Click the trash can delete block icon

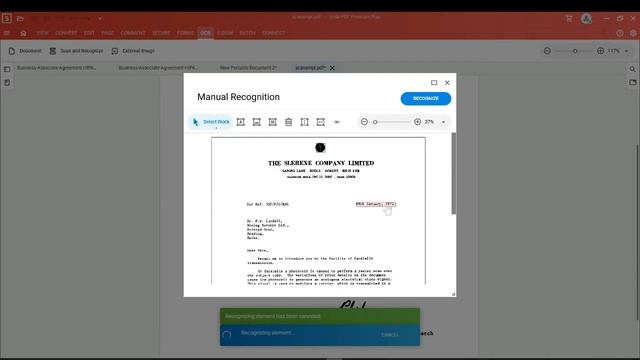coord(289,122)
